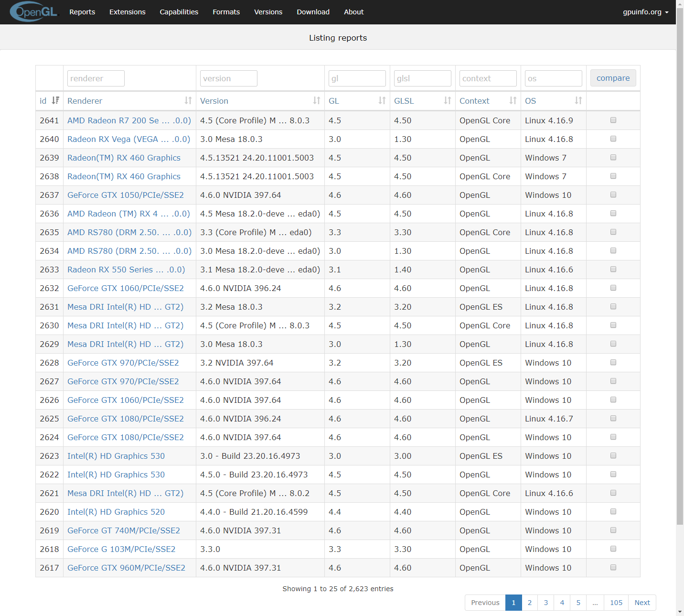Image resolution: width=684 pixels, height=616 pixels.
Task: Tick compare checkbox for report 2639
Action: coord(613,158)
